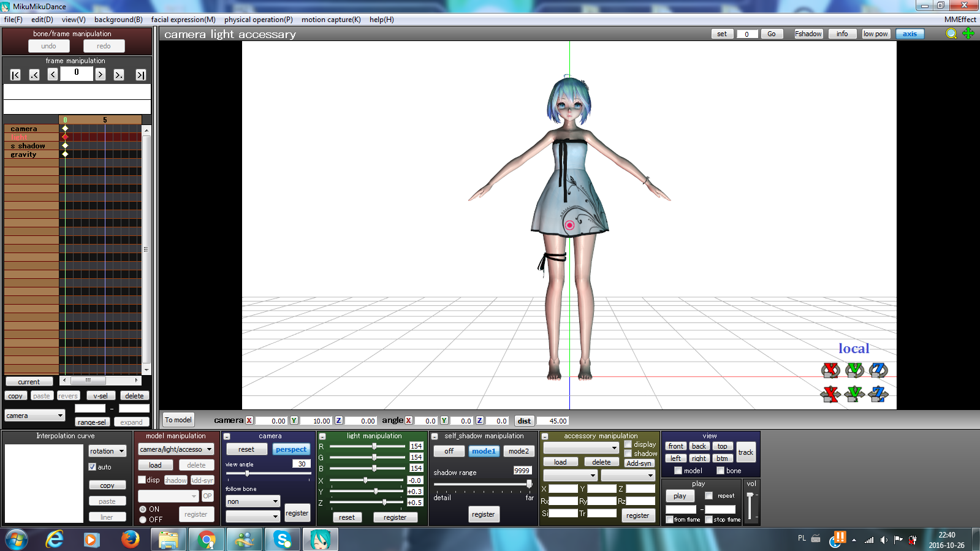Step back one frame arrow
The width and height of the screenshot is (980, 551).
pos(53,75)
